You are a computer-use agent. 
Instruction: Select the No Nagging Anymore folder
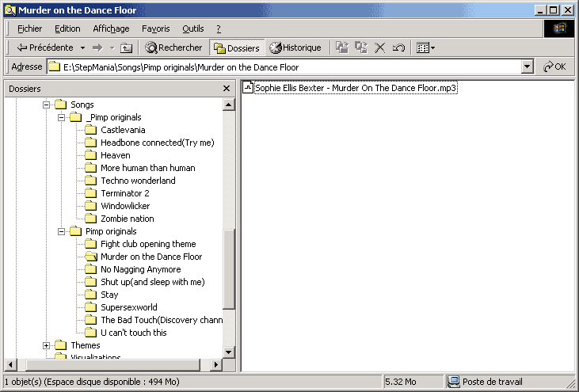(x=141, y=269)
